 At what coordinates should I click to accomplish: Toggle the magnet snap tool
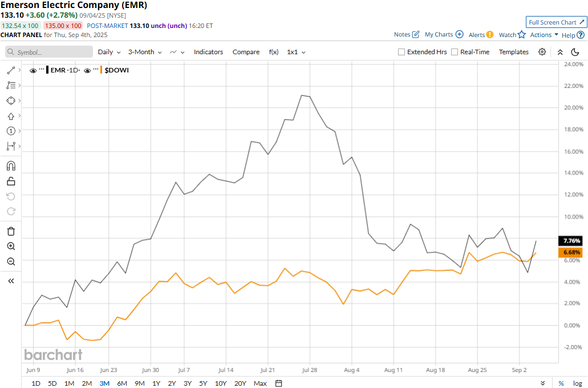point(11,166)
